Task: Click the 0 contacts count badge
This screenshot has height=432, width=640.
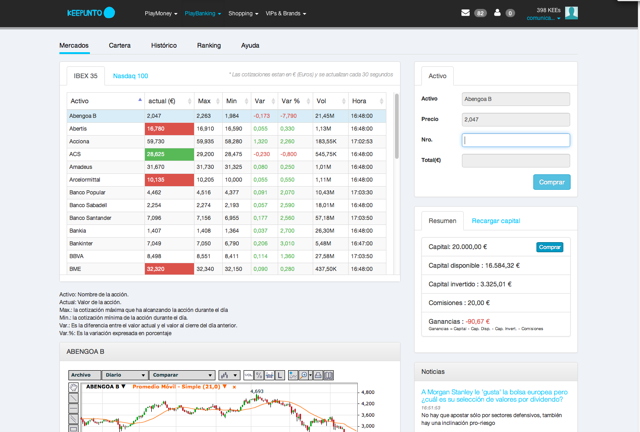Action: (x=510, y=13)
